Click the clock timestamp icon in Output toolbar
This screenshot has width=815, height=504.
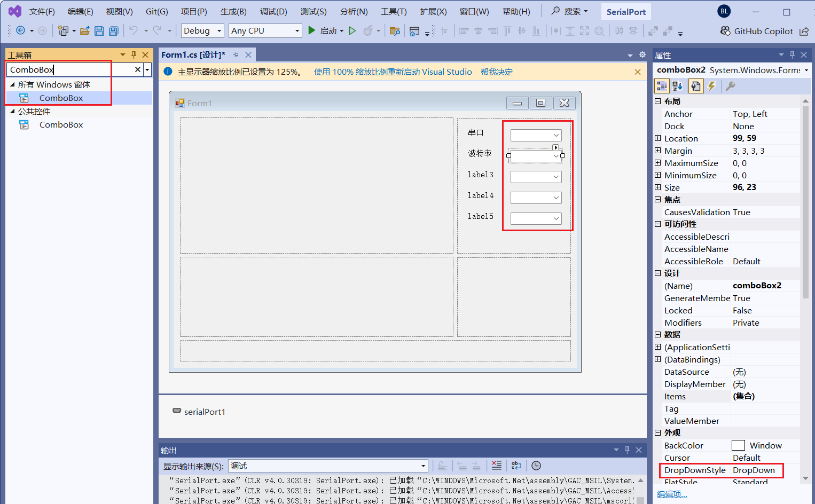[x=536, y=466]
